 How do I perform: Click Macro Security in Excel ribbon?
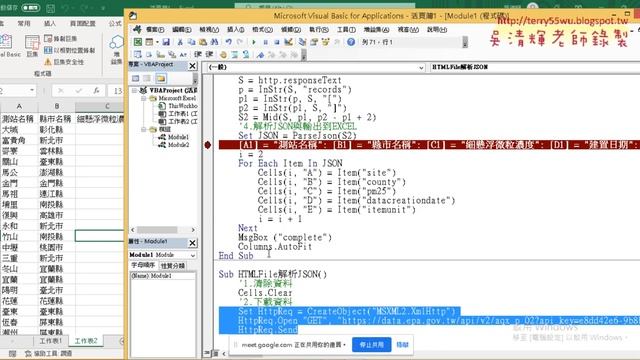coord(64,62)
